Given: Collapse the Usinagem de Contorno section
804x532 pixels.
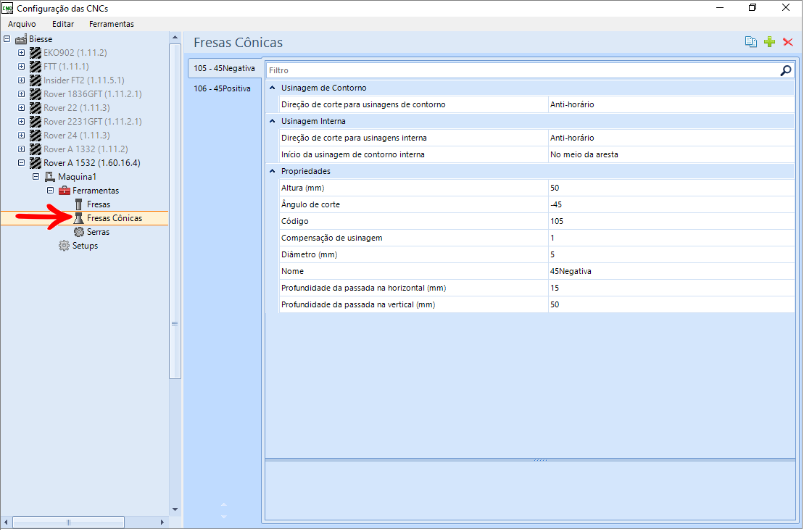Looking at the screenshot, I should click(x=273, y=88).
